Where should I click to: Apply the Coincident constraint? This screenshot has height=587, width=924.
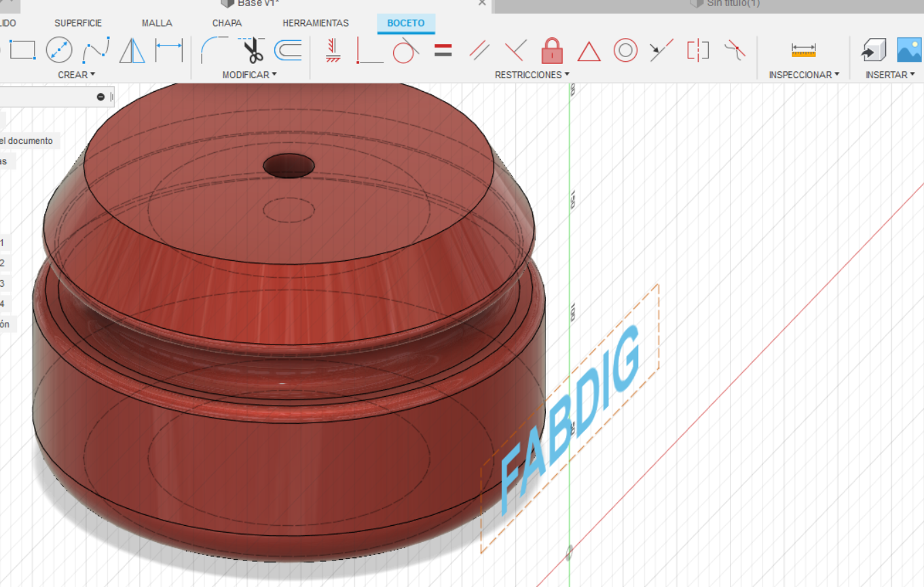click(369, 50)
